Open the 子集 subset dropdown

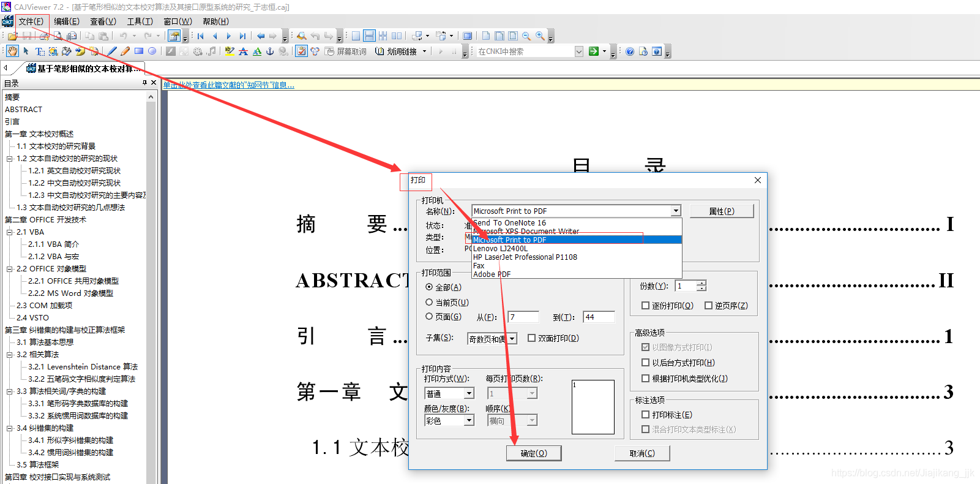click(x=512, y=338)
